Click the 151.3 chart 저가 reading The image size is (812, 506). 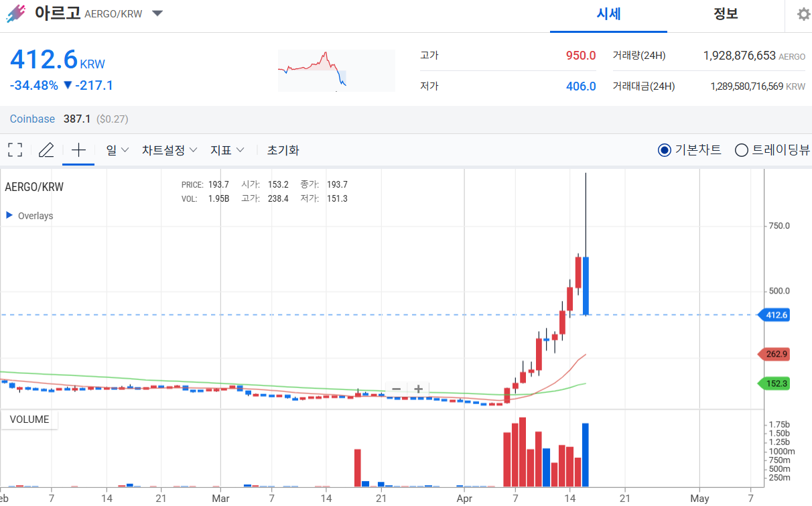click(x=337, y=198)
